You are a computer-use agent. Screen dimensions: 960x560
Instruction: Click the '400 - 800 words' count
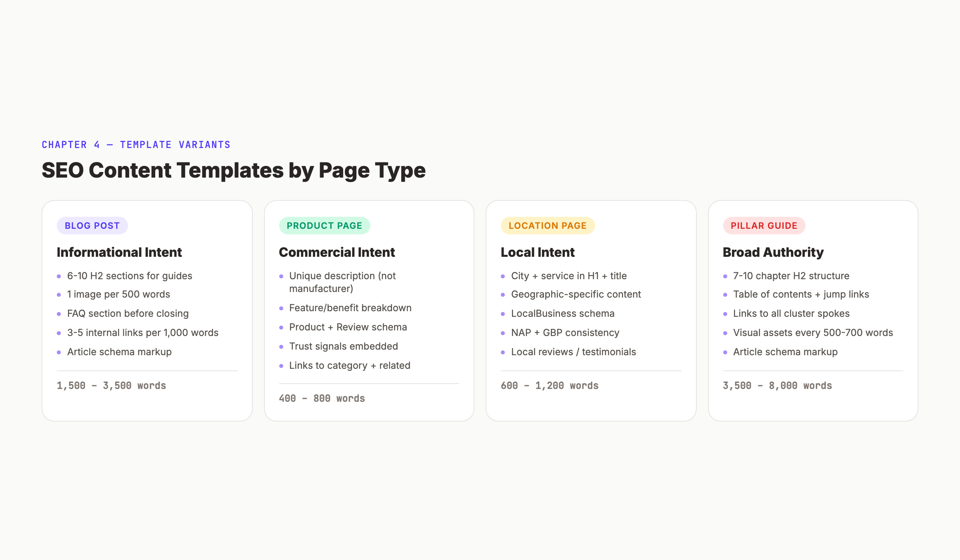(x=322, y=398)
